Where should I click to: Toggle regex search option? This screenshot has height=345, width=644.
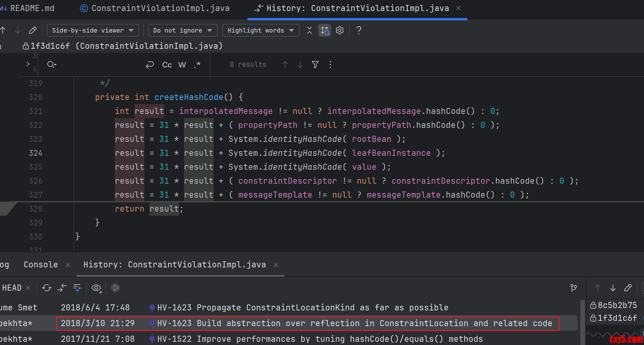coord(198,65)
